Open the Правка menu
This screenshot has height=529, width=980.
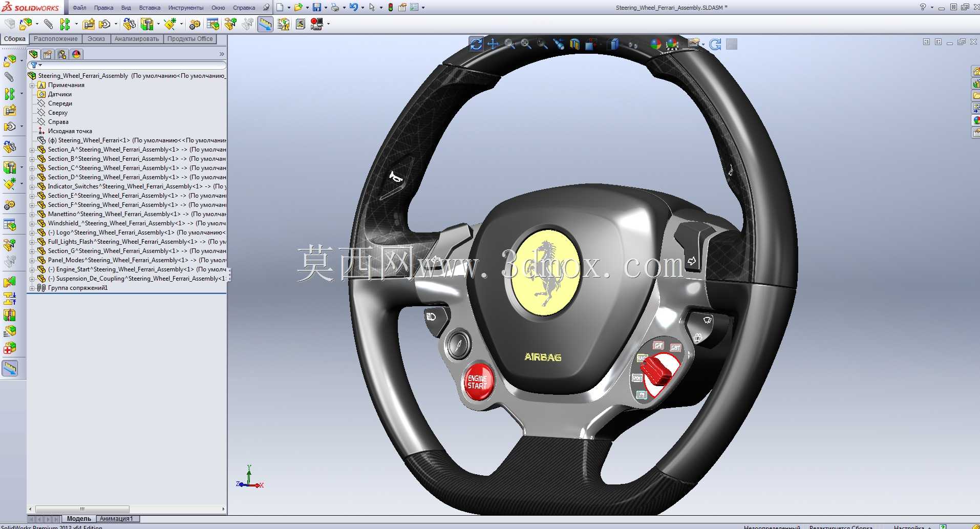click(x=103, y=8)
